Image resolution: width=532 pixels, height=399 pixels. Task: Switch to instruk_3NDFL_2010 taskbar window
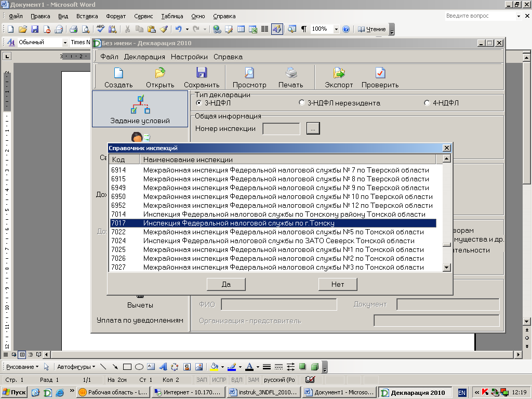[264, 393]
